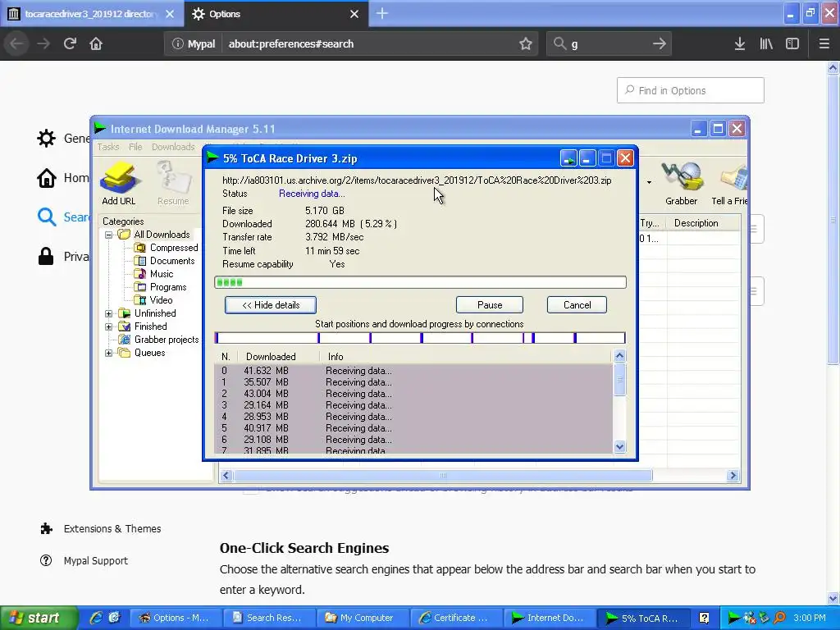Open the Search Results taskbar button
This screenshot has height=630, width=840.
tap(268, 618)
